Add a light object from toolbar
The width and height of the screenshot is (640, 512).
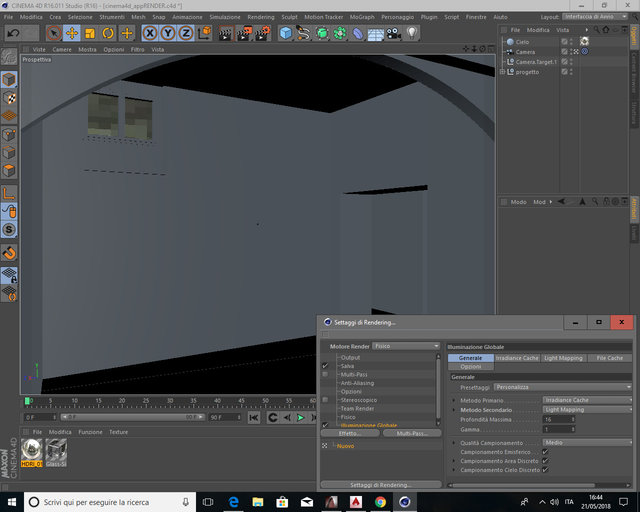(x=412, y=33)
